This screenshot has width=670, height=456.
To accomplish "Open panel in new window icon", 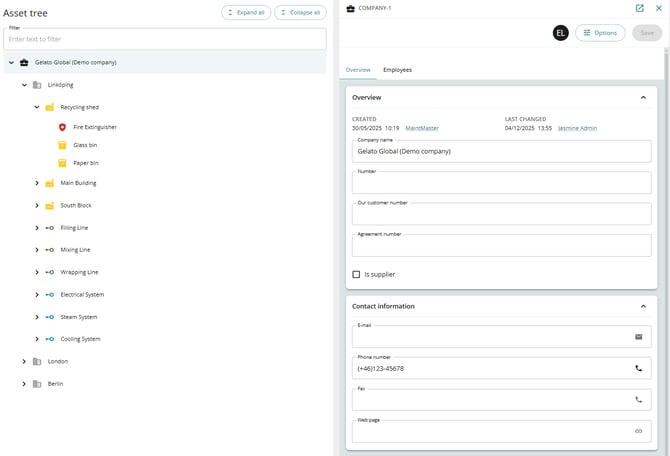I will [x=640, y=8].
